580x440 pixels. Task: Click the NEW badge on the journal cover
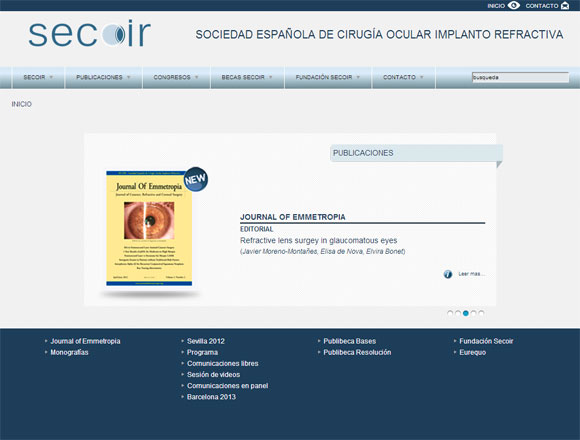point(195,179)
